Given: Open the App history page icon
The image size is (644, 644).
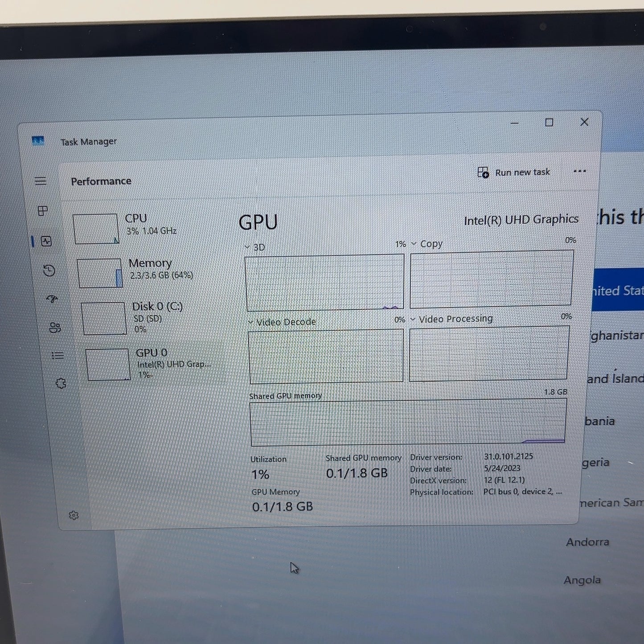Looking at the screenshot, I should pyautogui.click(x=49, y=271).
